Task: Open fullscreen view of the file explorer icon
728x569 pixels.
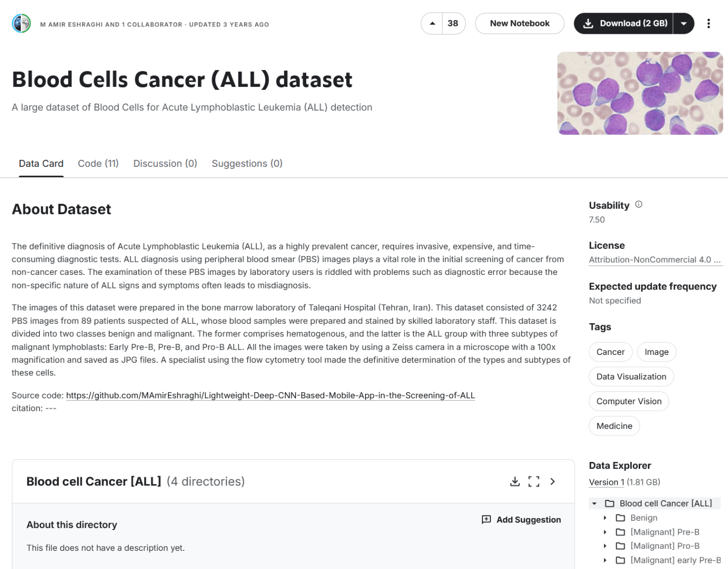Action: (x=534, y=482)
